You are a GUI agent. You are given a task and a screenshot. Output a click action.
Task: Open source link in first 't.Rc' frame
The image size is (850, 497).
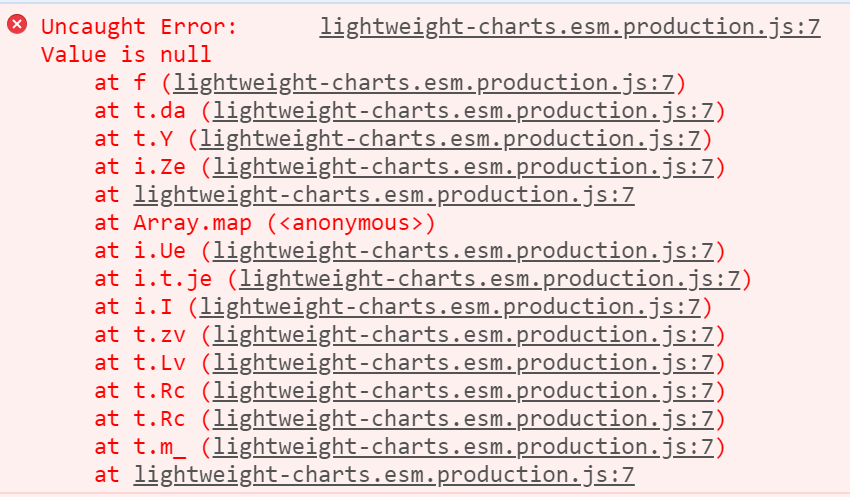463,391
